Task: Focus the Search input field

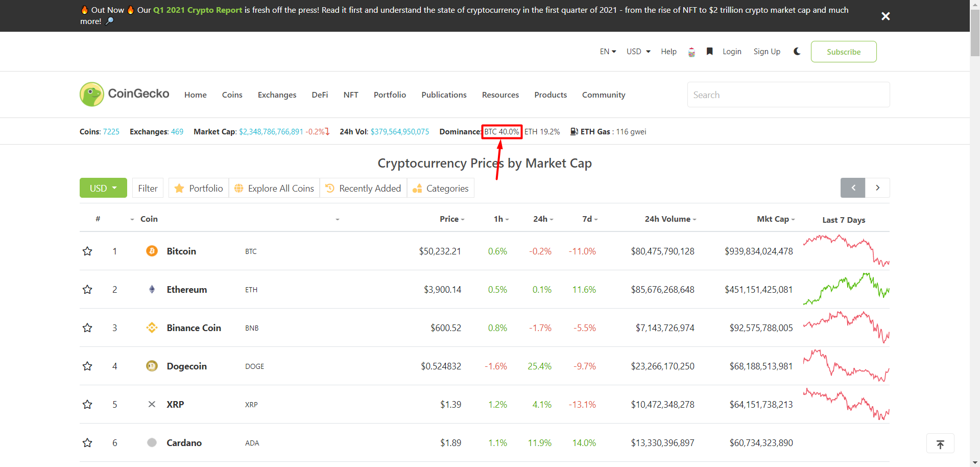Action: point(788,95)
